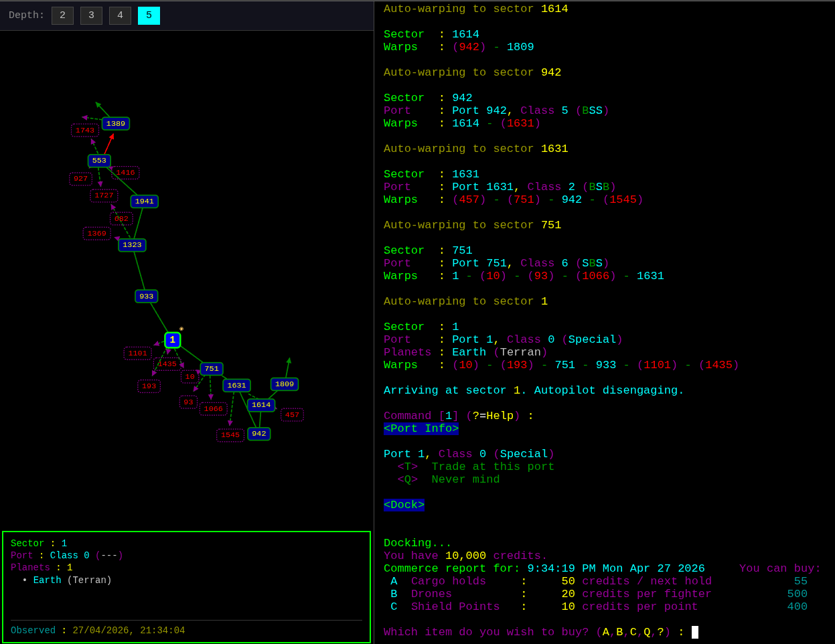
Task: Select sector 1369 node on map
Action: pyautogui.click(x=96, y=234)
